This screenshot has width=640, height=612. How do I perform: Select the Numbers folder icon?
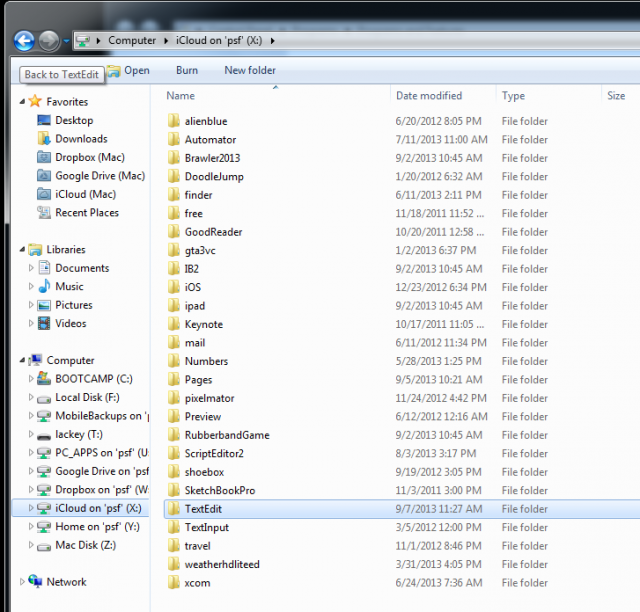[x=173, y=361]
